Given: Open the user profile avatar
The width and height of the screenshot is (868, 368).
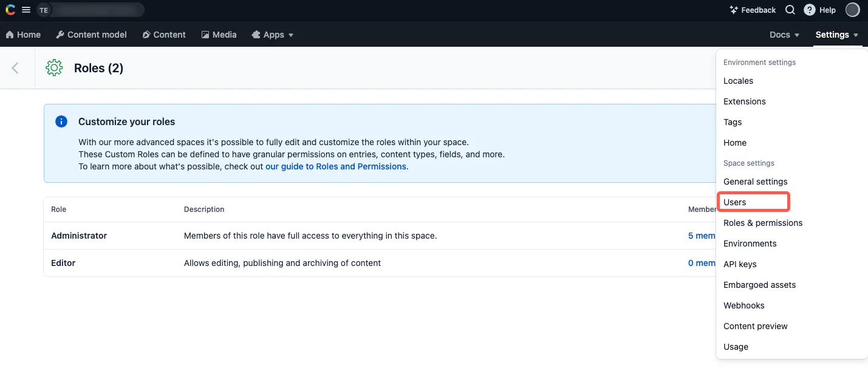Looking at the screenshot, I should click(853, 10).
